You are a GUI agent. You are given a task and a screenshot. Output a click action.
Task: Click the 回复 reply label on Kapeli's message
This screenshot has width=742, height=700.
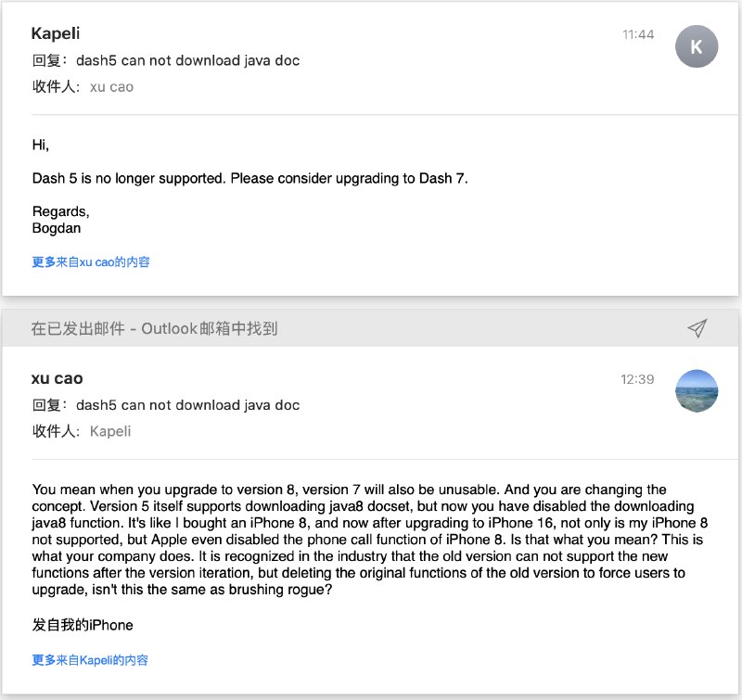pyautogui.click(x=45, y=60)
